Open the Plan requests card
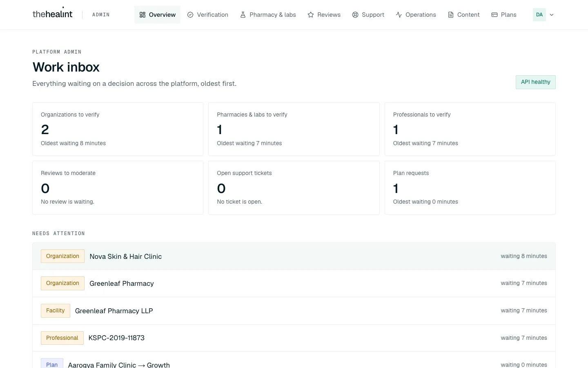This screenshot has height=368, width=588. (x=470, y=188)
